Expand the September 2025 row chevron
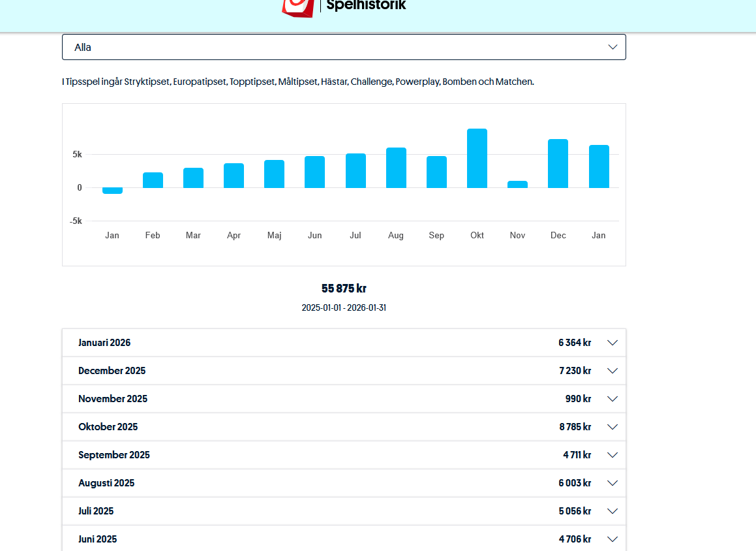 (612, 455)
